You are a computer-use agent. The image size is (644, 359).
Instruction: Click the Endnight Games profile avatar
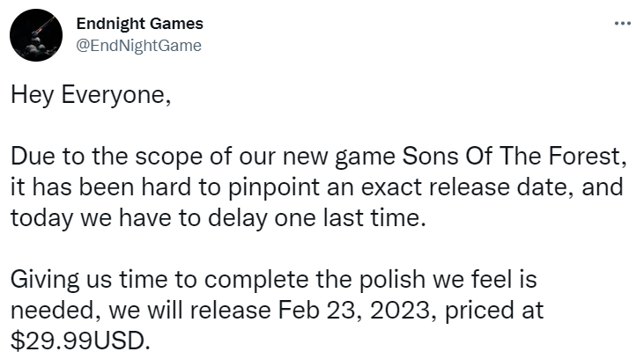36,35
